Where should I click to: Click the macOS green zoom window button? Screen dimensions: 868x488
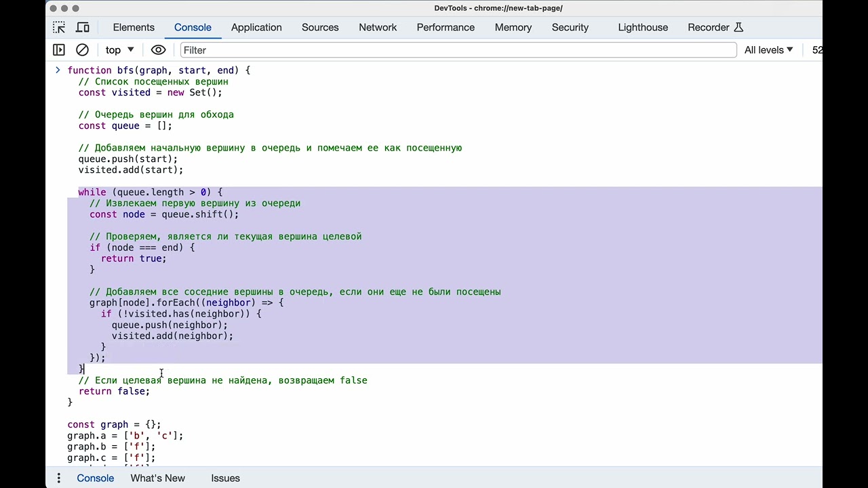tap(75, 8)
